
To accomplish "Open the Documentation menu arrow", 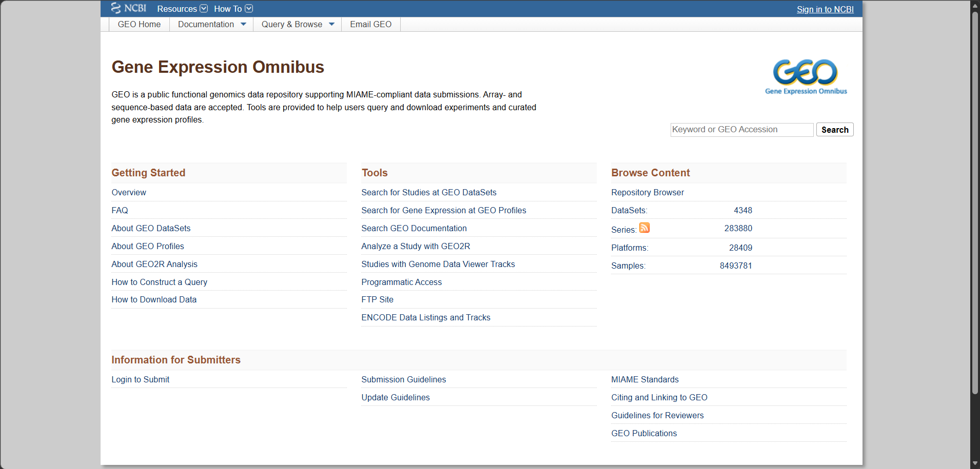I will 244,24.
